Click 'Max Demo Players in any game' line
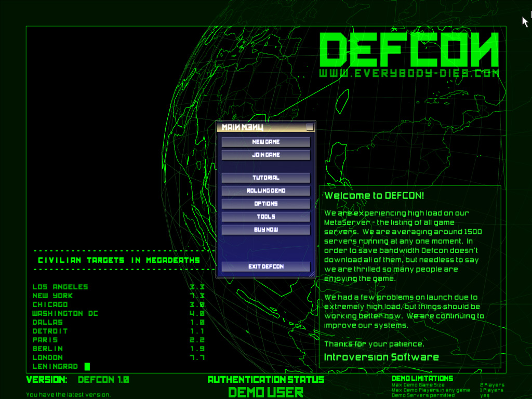The image size is (532, 399). pos(431,390)
